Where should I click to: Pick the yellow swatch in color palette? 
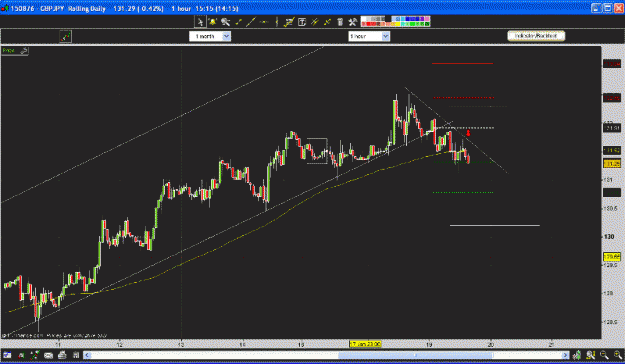[x=397, y=24]
